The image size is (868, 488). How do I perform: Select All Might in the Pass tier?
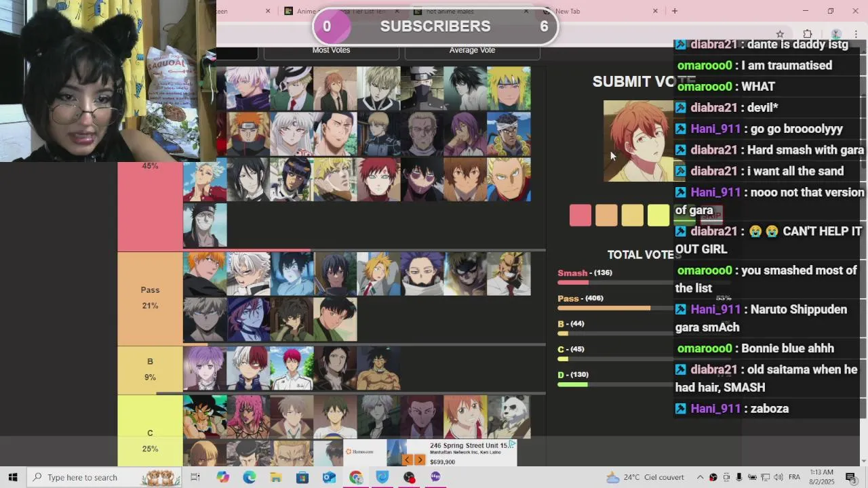tap(509, 274)
